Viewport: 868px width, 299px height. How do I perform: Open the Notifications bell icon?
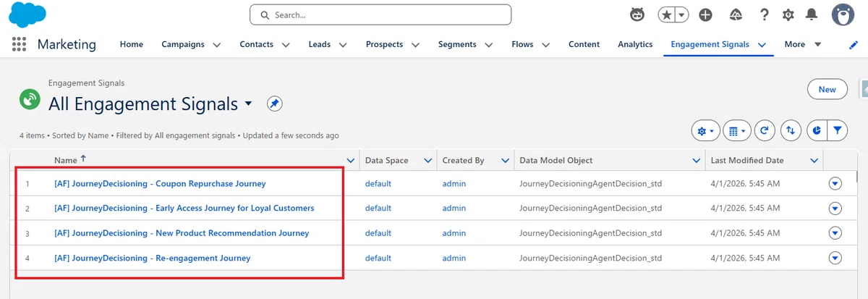click(x=812, y=14)
